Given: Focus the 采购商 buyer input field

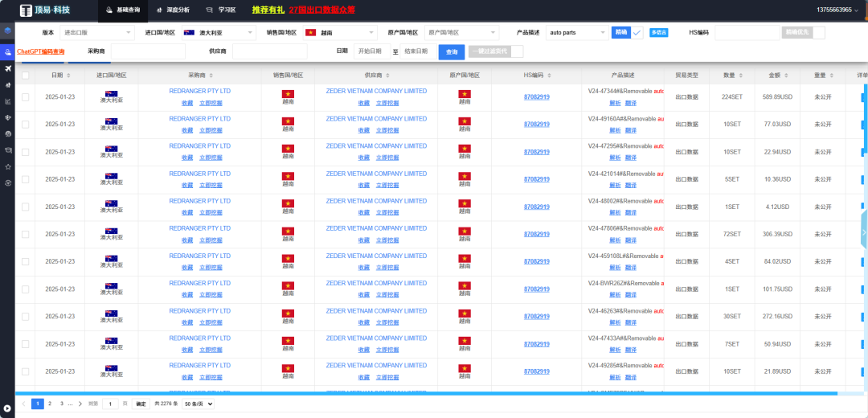Looking at the screenshot, I should point(147,51).
